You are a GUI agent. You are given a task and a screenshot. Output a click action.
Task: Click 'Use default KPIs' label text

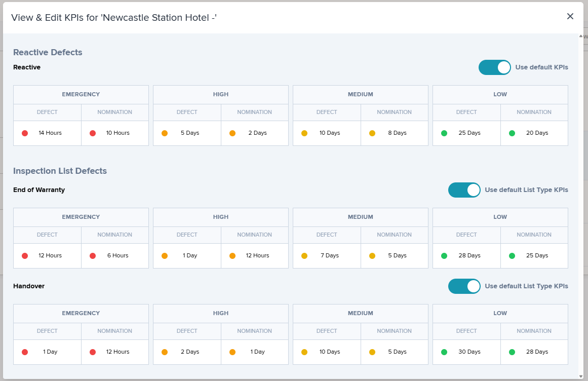541,67
